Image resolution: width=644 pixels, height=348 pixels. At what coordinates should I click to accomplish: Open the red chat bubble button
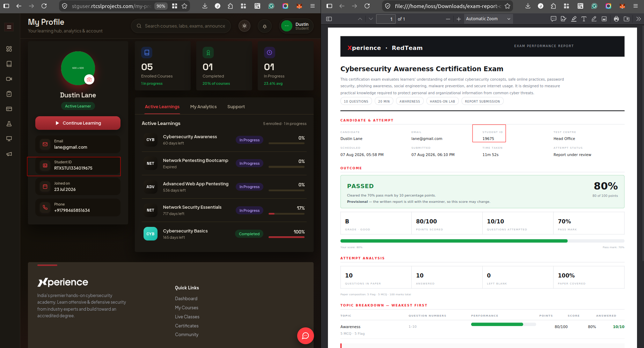click(x=306, y=336)
